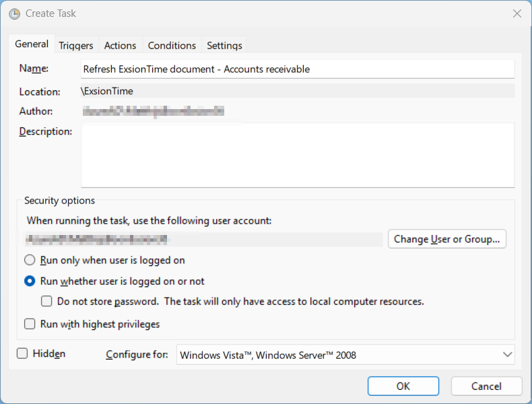Close the Create Task dialog window
532x404 pixels.
[x=517, y=13]
